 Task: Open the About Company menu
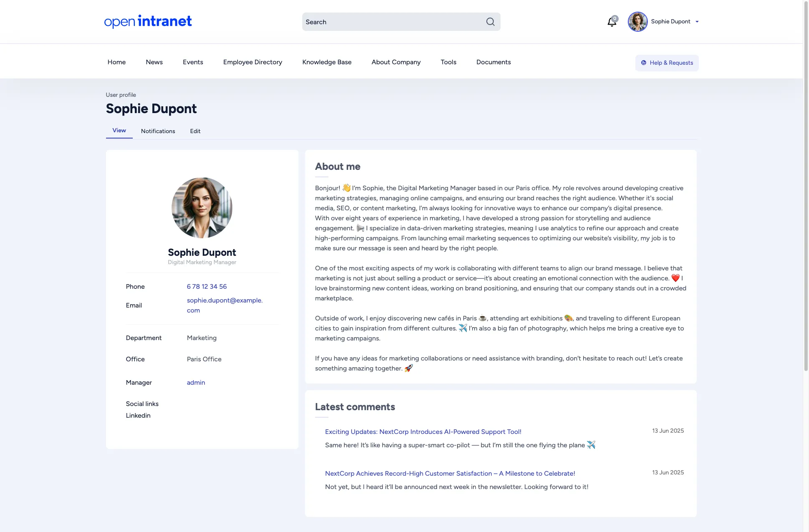pyautogui.click(x=396, y=62)
